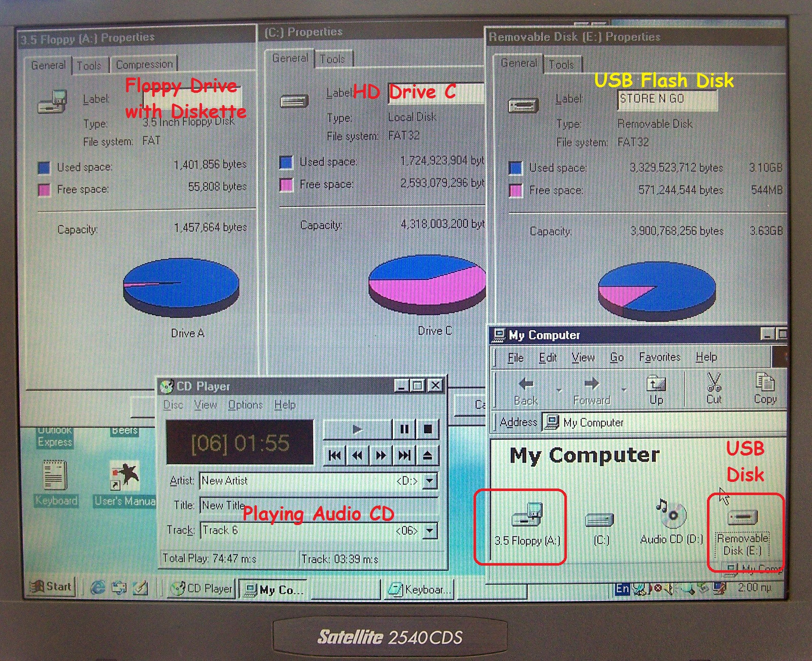Click the Play button in CD Player
The image size is (812, 661).
click(x=357, y=430)
